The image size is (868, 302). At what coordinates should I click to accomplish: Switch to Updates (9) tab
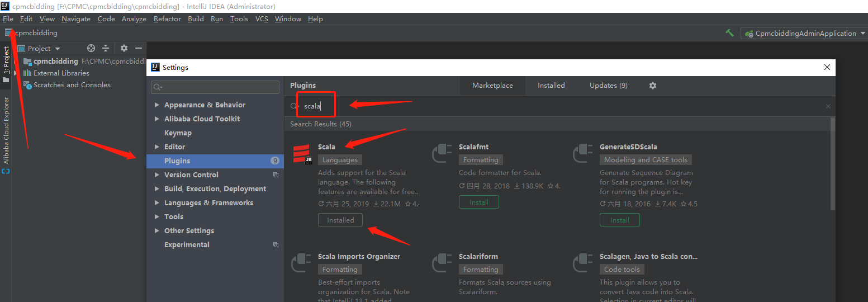click(x=608, y=86)
